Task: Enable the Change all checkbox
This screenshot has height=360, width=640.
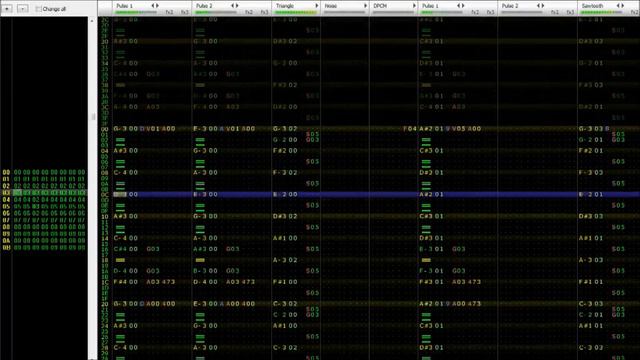Action: (38, 9)
